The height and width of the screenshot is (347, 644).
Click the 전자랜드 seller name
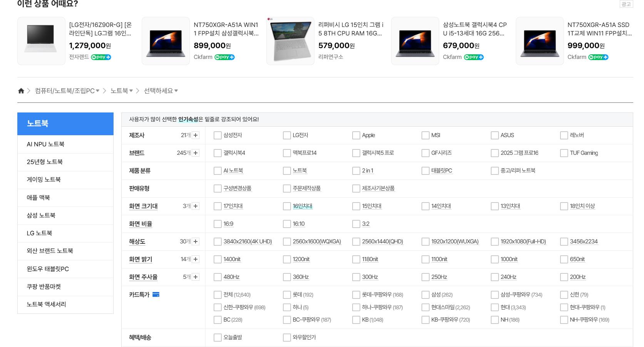[79, 57]
